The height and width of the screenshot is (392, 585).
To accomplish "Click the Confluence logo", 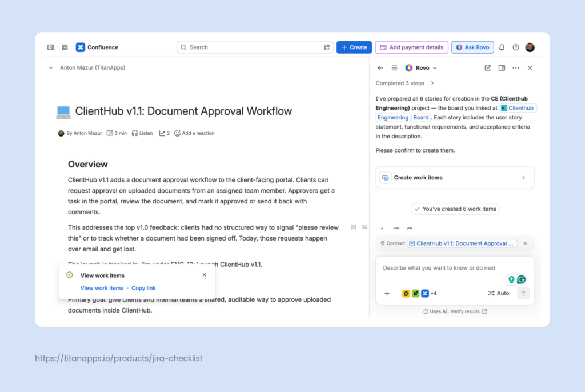I will point(80,47).
